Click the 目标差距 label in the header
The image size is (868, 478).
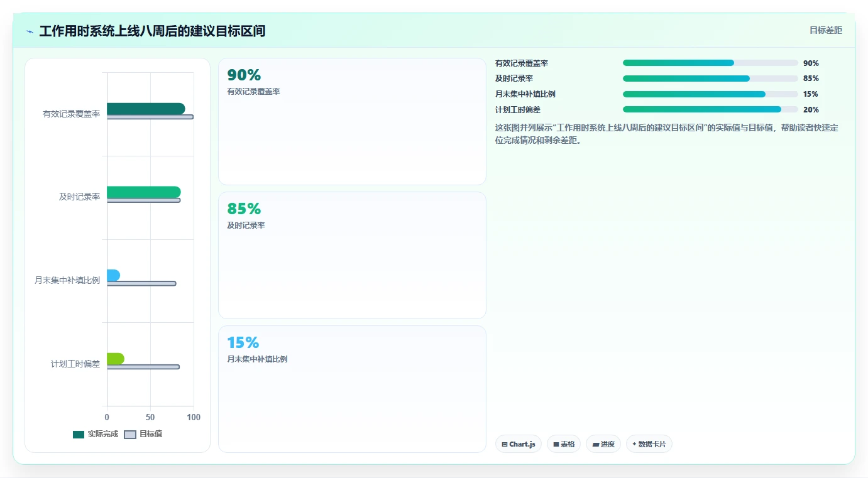[x=825, y=31]
